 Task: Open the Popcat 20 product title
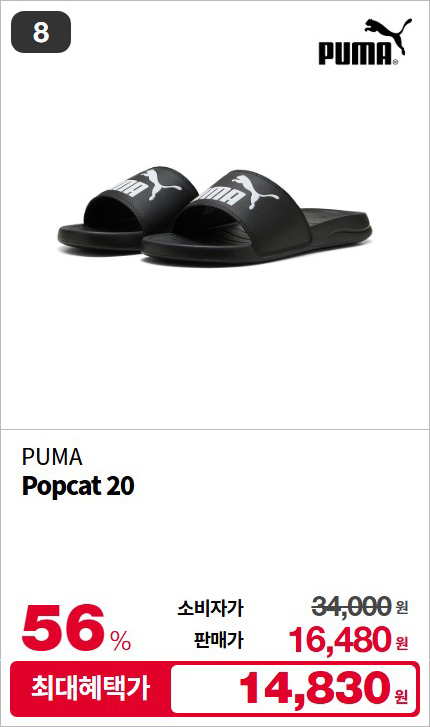(78, 486)
